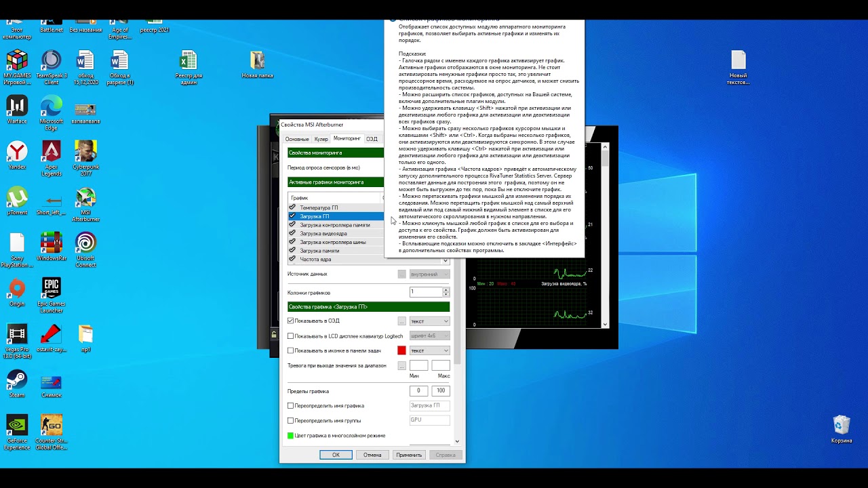Launch Counter-Strike Global Offensive shortcut

pyautogui.click(x=52, y=432)
